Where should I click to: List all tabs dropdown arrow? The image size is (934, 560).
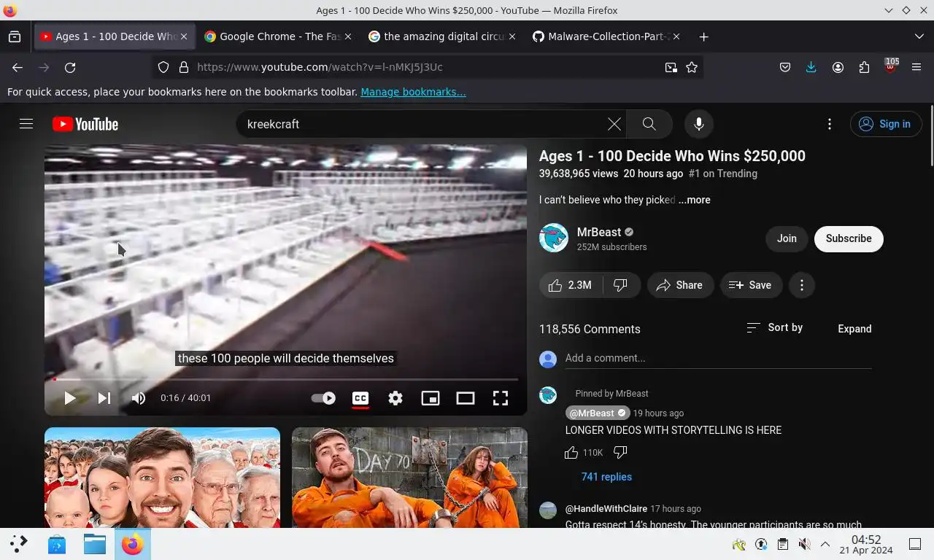tap(919, 36)
